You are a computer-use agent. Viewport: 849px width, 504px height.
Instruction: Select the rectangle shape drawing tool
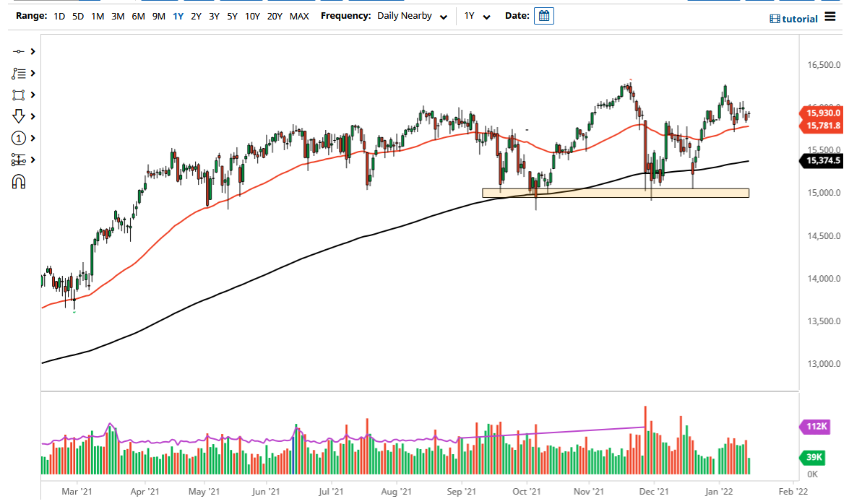point(20,95)
